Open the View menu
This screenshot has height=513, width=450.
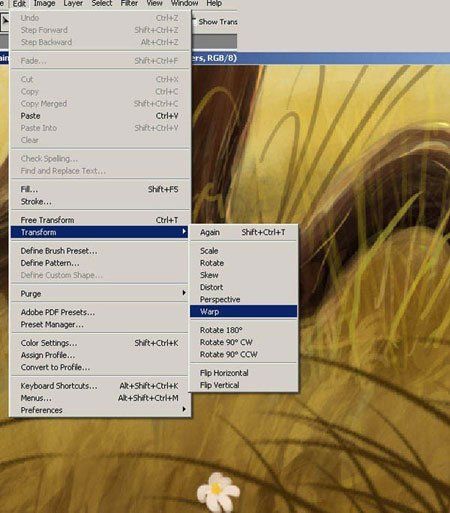pos(154,4)
